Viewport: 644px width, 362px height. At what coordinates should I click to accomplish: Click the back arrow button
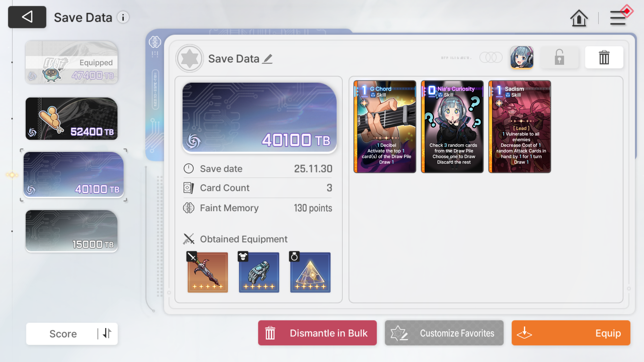[x=27, y=17]
